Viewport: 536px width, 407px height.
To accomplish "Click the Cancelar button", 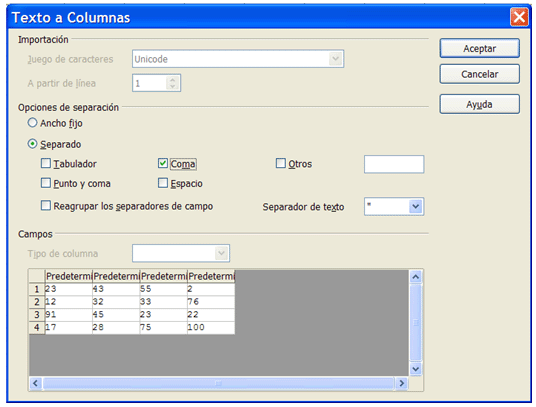I will (x=480, y=74).
